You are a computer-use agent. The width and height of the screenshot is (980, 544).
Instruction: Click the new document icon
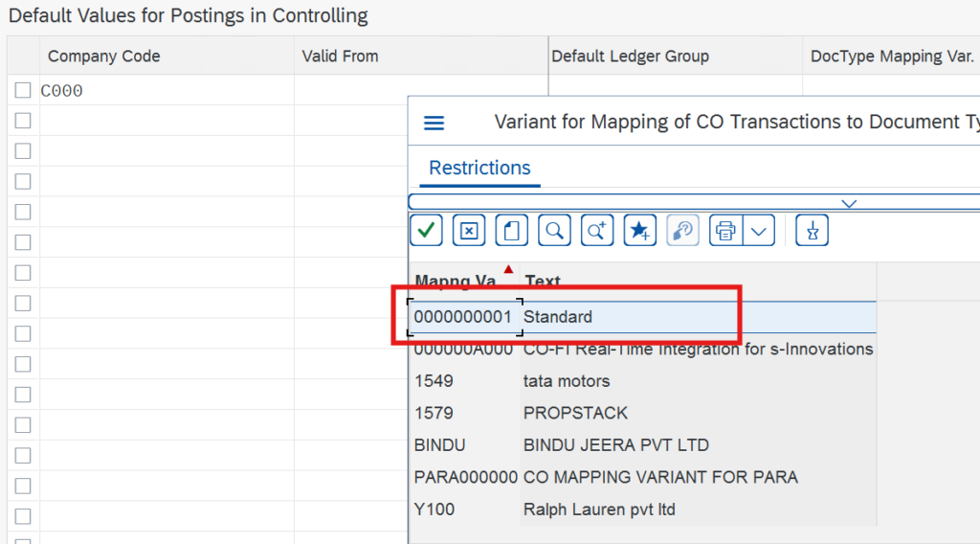(512, 230)
